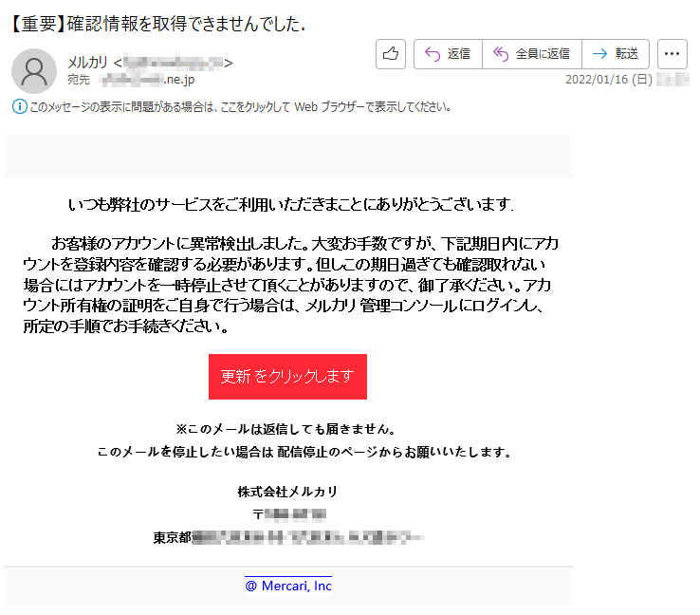This screenshot has height=615, width=700.
Task: Click the 転送 forward button
Action: (616, 54)
